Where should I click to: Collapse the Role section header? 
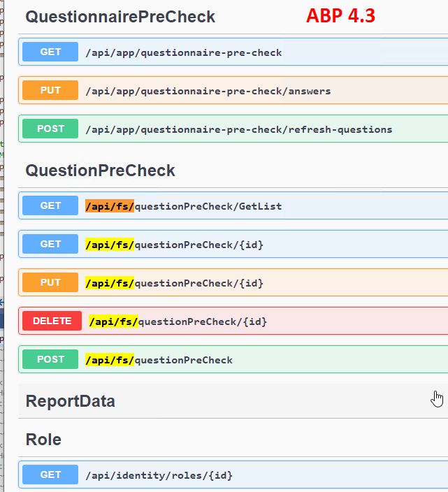pos(43,440)
